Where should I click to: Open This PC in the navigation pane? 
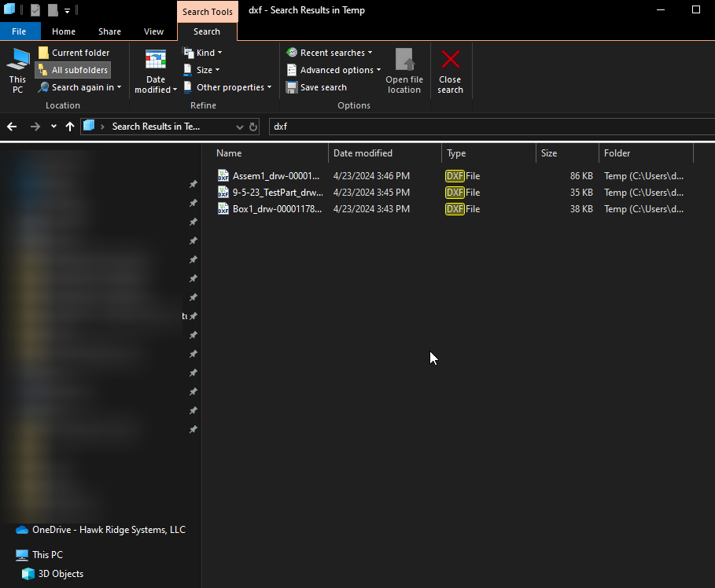click(47, 555)
